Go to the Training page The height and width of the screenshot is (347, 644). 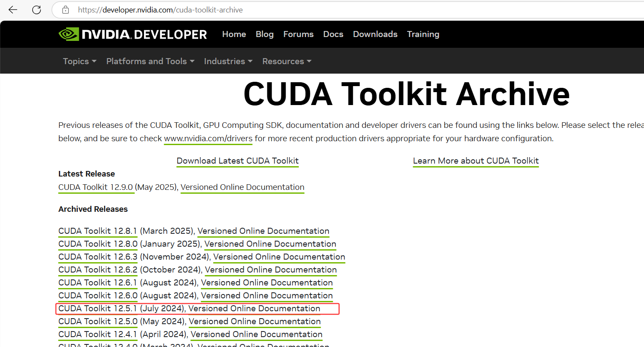coord(423,34)
